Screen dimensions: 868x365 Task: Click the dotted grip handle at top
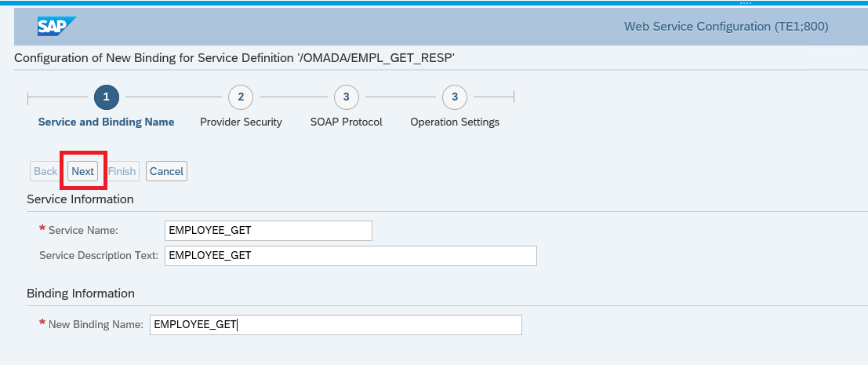pyautogui.click(x=746, y=3)
